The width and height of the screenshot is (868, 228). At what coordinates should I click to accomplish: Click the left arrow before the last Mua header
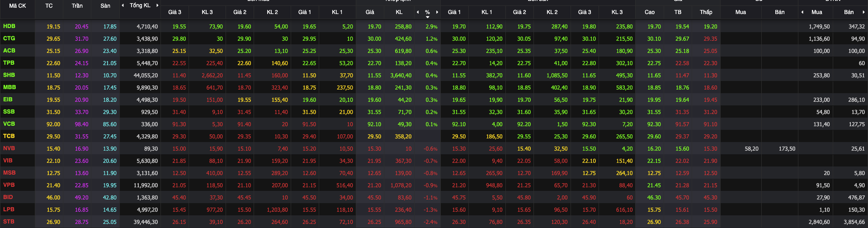click(802, 12)
